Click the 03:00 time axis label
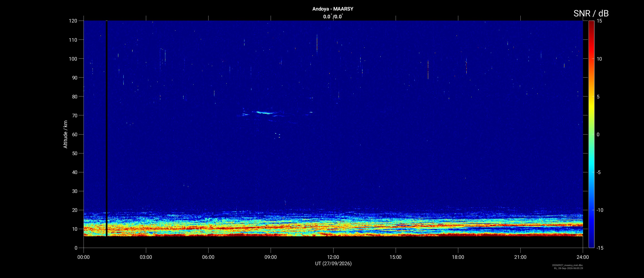The width and height of the screenshot is (644, 278). (146, 257)
